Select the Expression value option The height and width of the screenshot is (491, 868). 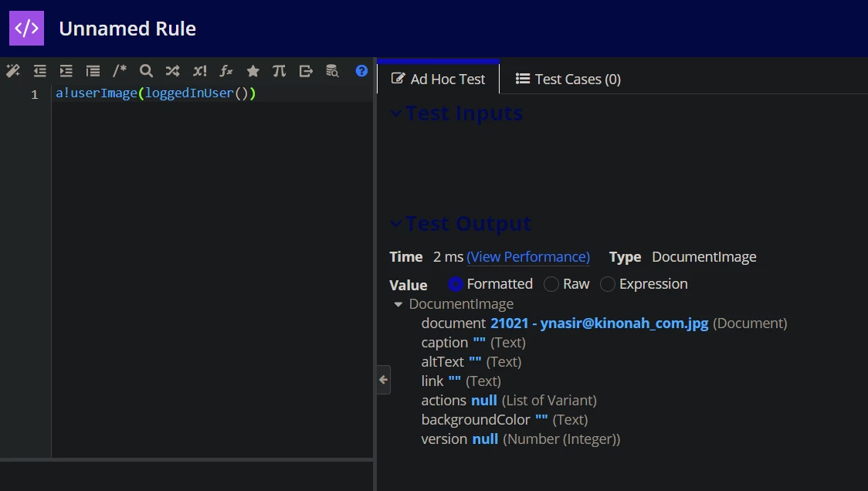click(607, 284)
